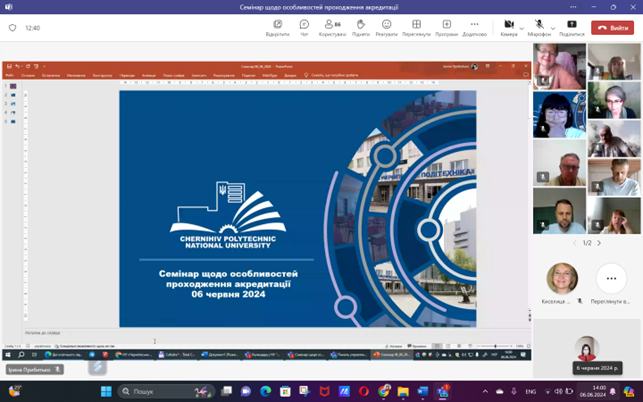
Task: Pop out the shared content window
Action: pos(278,27)
